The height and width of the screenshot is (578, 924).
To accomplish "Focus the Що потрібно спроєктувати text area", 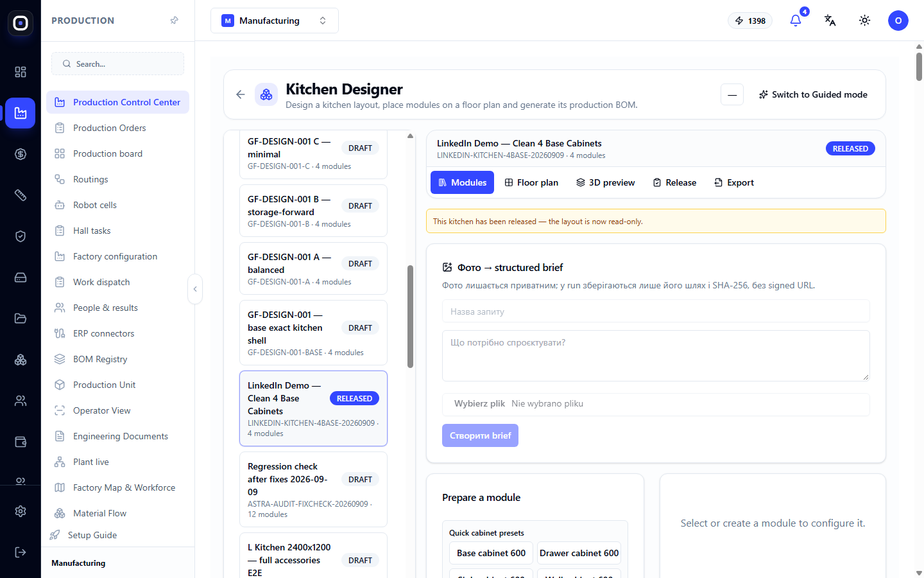I will (656, 355).
